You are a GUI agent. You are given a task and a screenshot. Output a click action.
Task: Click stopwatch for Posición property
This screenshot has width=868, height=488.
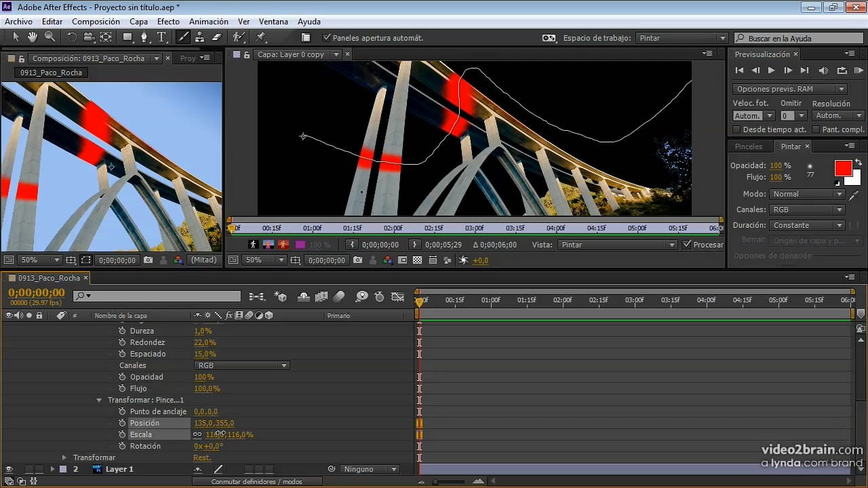coord(122,423)
